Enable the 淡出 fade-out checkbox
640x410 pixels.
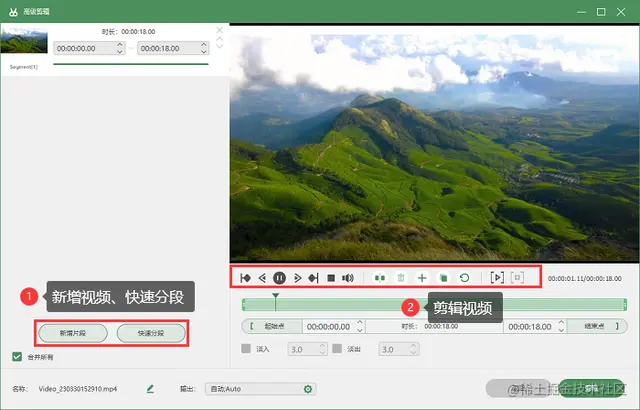(337, 348)
